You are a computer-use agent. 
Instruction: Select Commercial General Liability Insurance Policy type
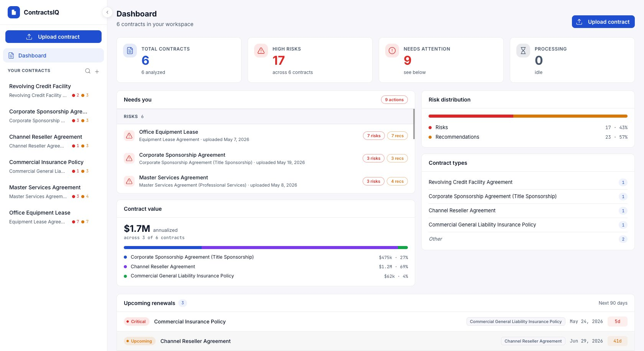pos(528,225)
